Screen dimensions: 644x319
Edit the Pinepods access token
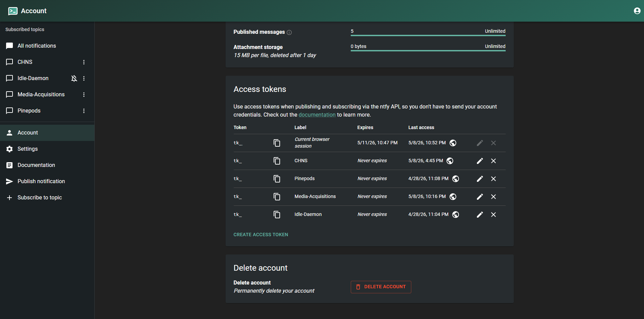click(x=480, y=179)
